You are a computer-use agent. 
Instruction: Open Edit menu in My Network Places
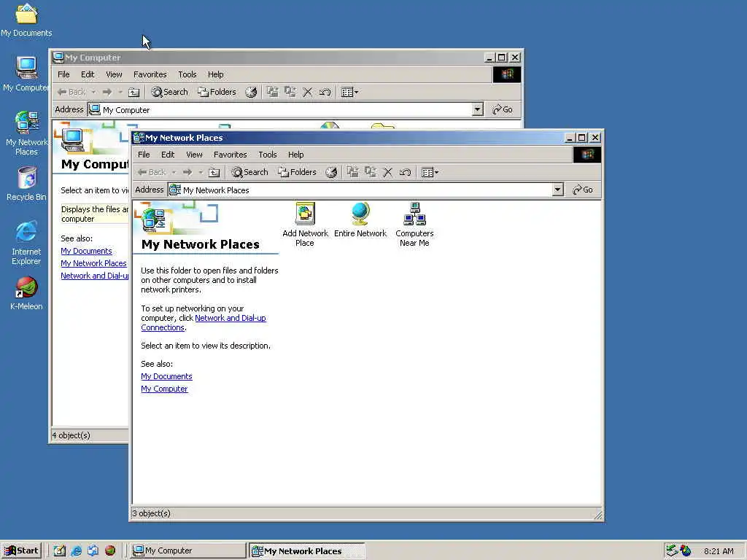[168, 155]
